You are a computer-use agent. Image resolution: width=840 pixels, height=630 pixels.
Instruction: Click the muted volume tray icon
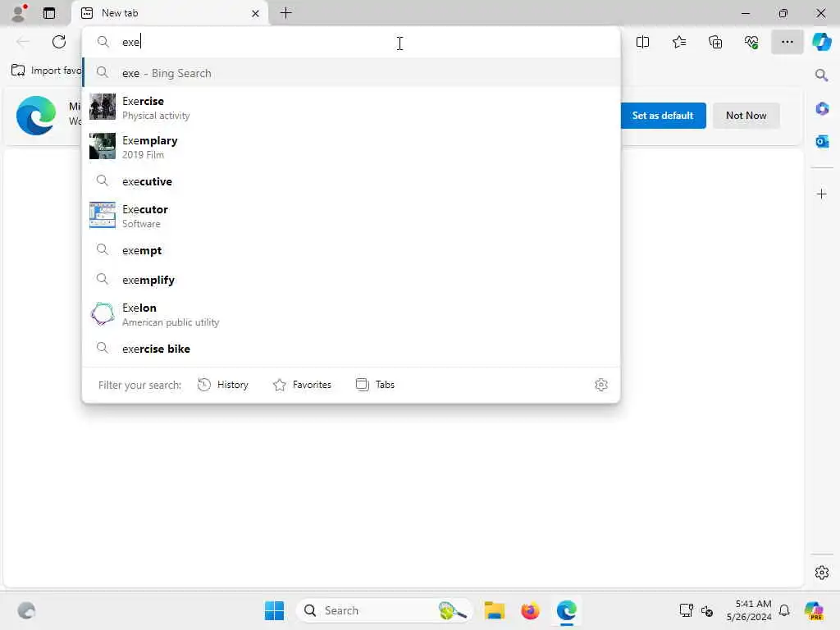click(707, 610)
